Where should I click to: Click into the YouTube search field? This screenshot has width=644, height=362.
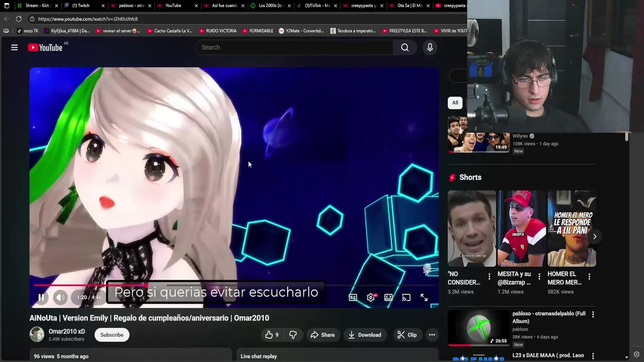(x=294, y=47)
